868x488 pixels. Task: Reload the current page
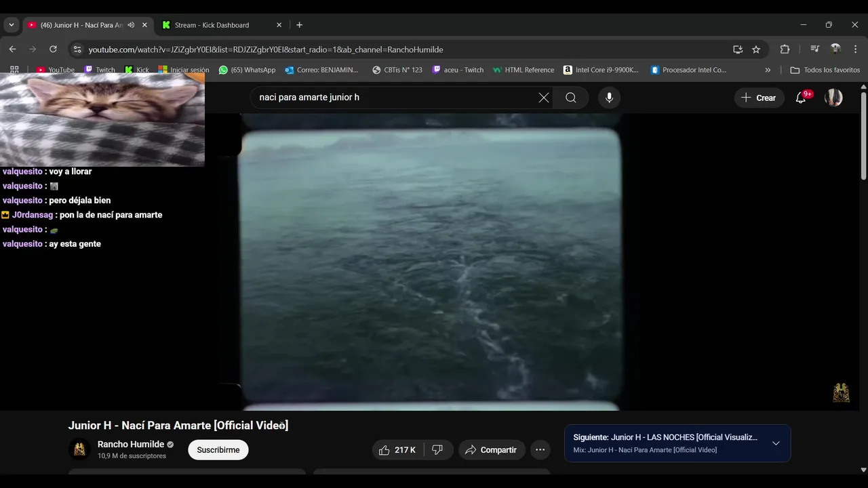click(53, 49)
